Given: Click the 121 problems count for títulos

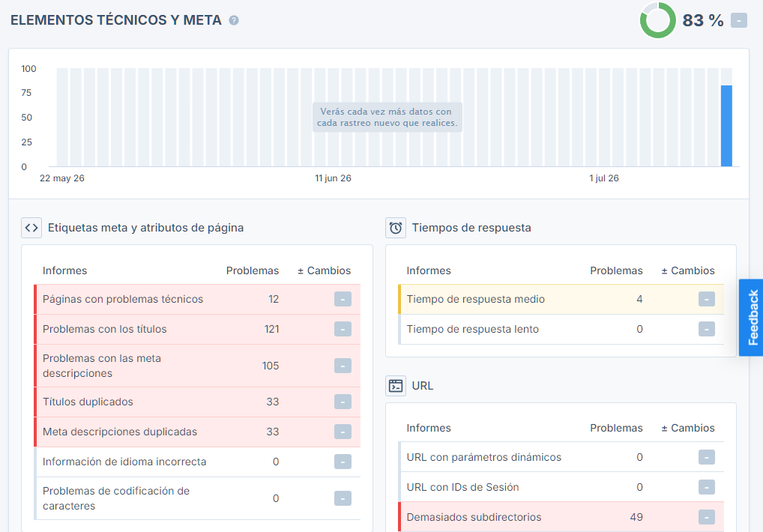Looking at the screenshot, I should 271,329.
